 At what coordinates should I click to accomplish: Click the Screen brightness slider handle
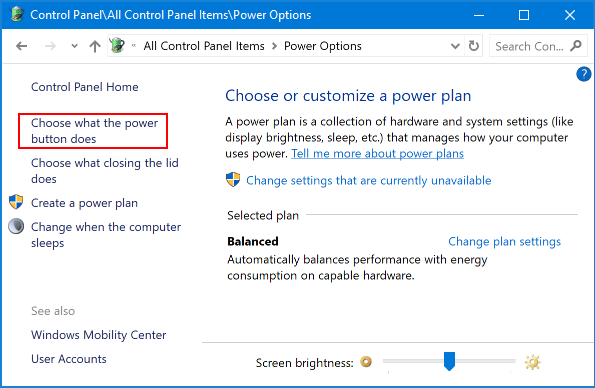click(449, 361)
